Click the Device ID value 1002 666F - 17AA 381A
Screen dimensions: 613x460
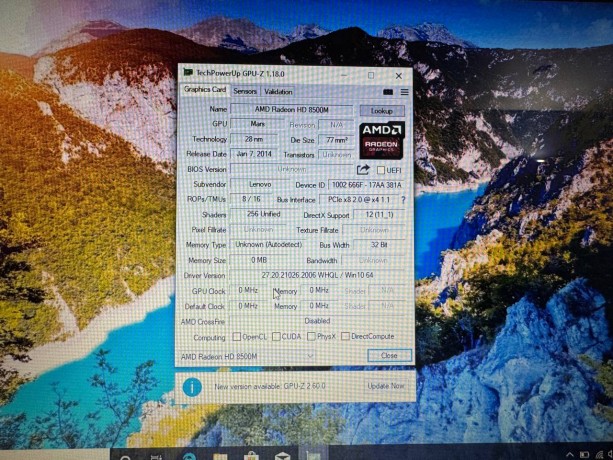coord(366,185)
